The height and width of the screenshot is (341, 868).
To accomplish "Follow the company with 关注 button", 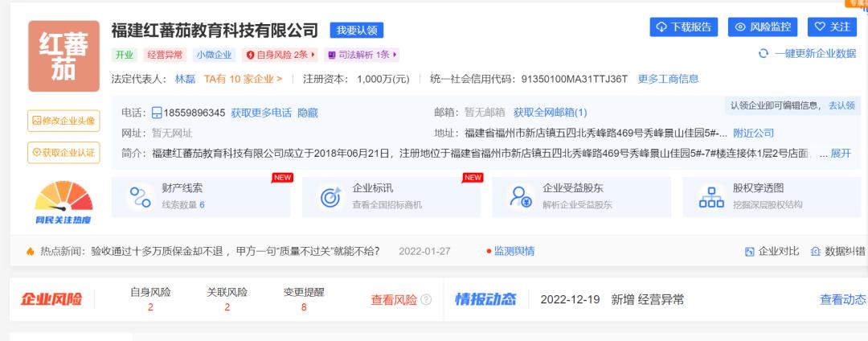I will coord(832,27).
